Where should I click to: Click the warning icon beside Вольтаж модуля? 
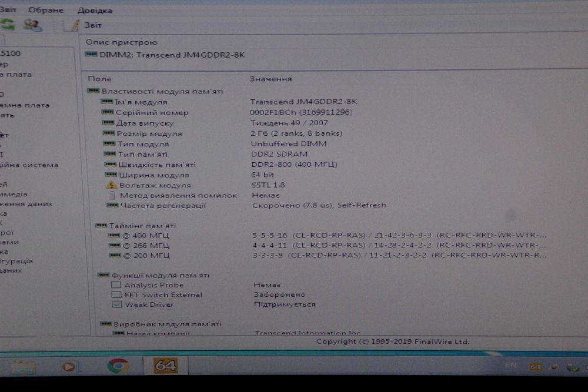[x=111, y=185]
